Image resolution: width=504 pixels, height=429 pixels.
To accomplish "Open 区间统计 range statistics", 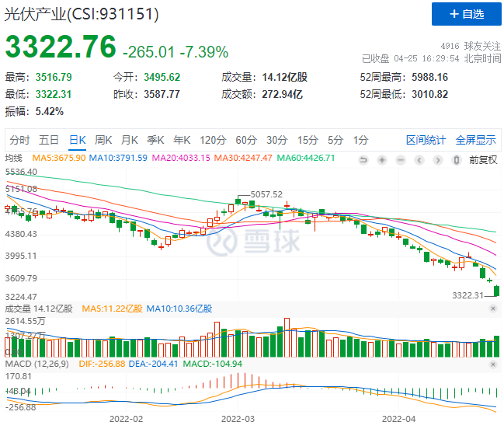I will [426, 140].
